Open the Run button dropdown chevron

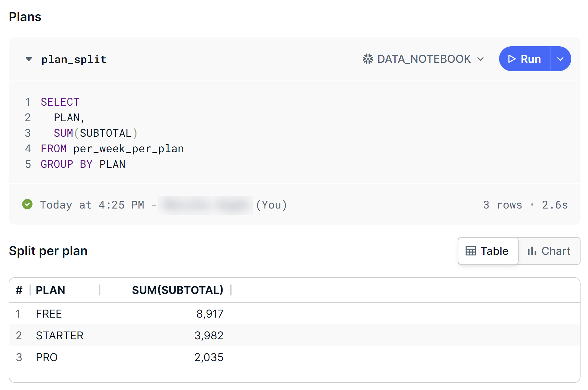(561, 59)
